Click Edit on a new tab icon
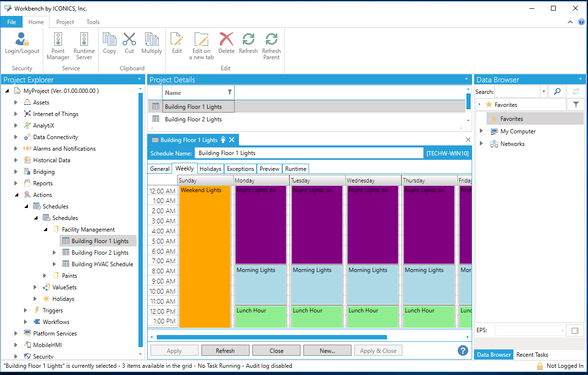 201,46
